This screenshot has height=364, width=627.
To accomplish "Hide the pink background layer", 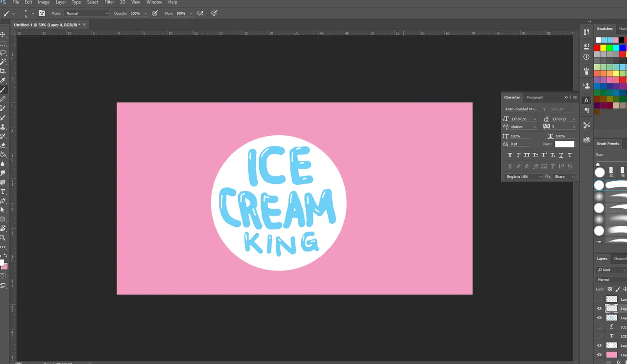I will pos(599,355).
